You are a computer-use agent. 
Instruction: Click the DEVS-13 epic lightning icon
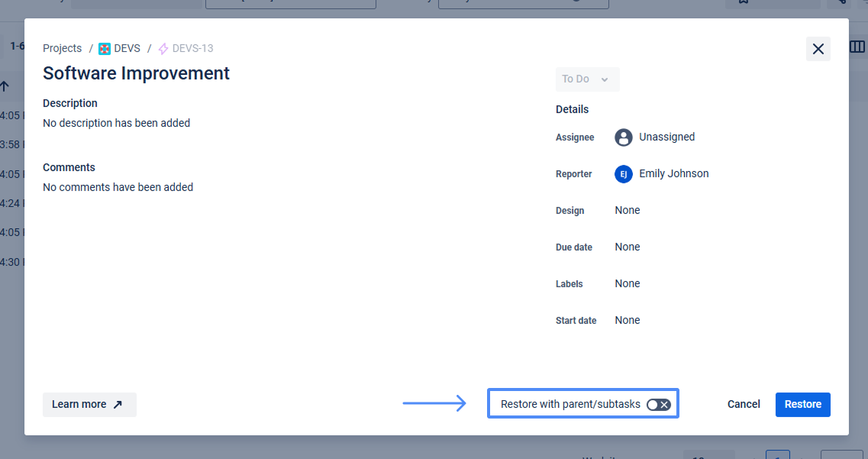pos(163,49)
